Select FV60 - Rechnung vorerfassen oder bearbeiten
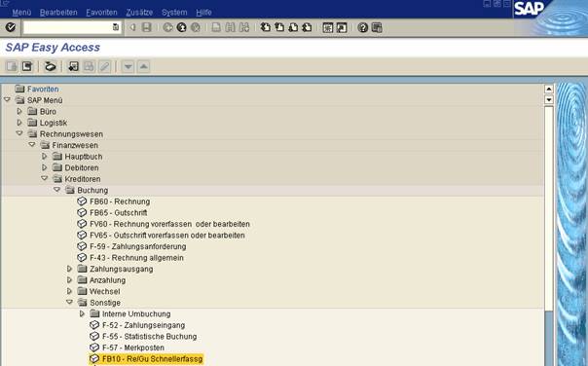 point(169,224)
